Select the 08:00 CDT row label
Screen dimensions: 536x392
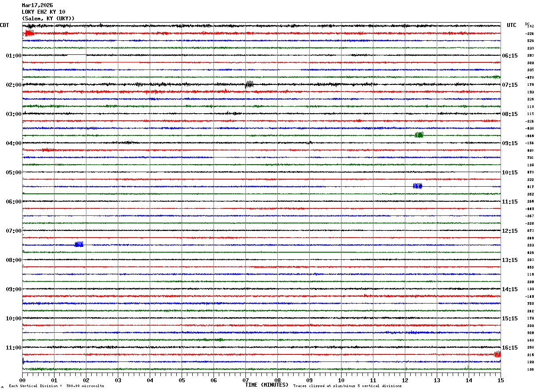pos(14,260)
